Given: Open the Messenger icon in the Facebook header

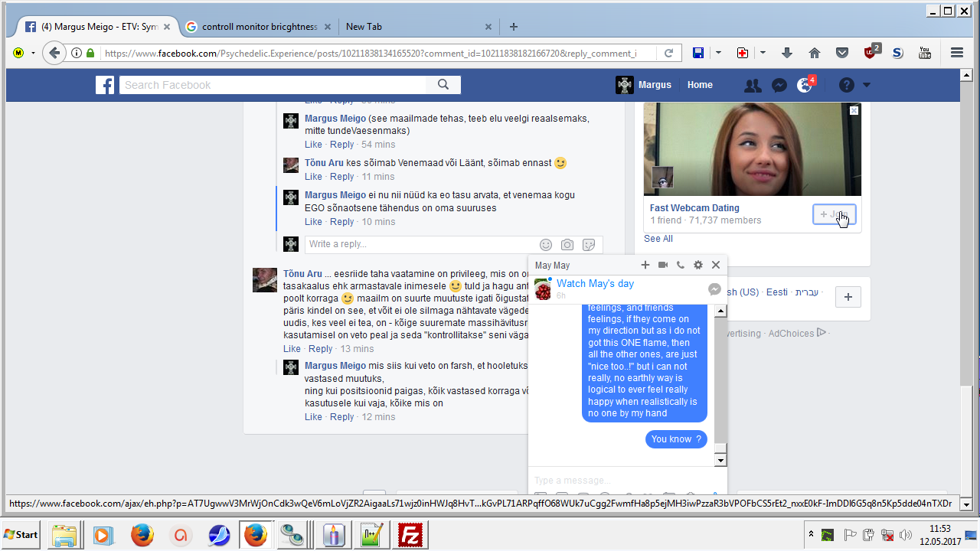Looking at the screenshot, I should coord(779,86).
